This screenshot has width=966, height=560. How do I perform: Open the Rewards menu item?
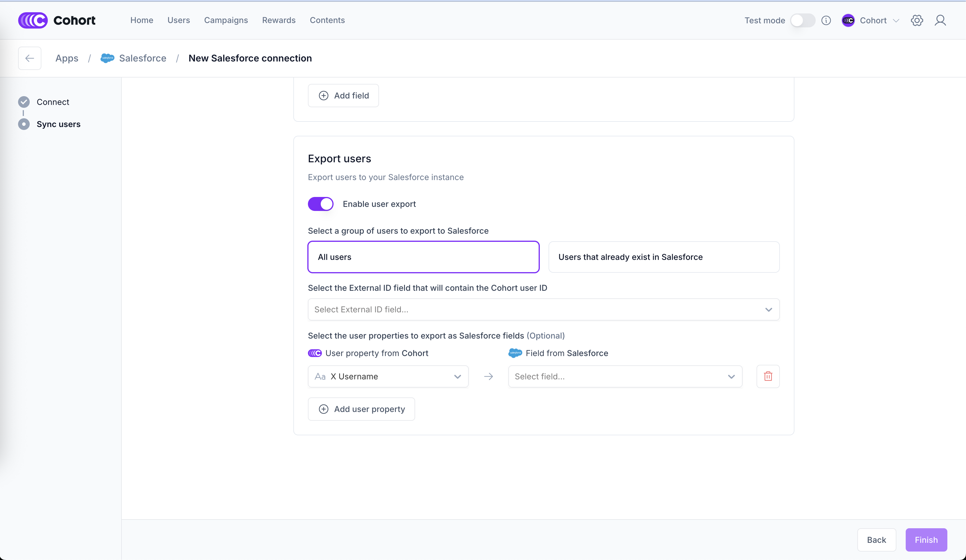coord(279,20)
